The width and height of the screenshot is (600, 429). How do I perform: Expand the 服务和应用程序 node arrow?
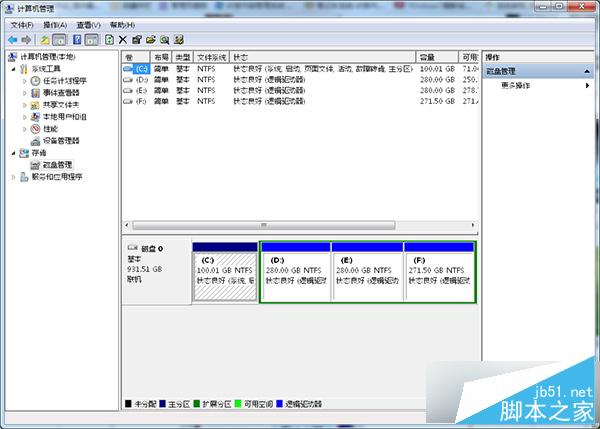click(14, 177)
